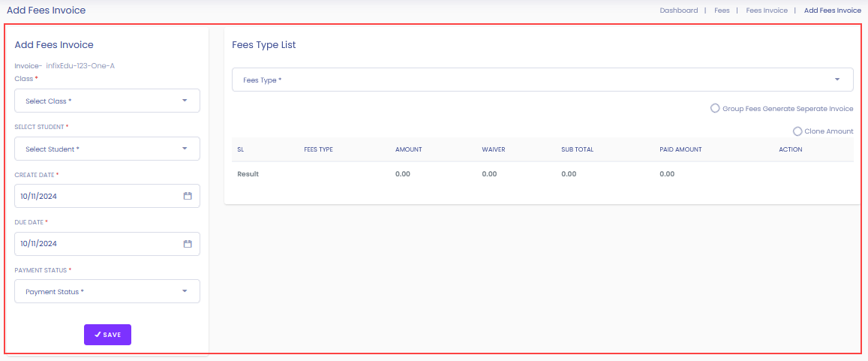This screenshot has width=868, height=361.
Task: Click the WAIVER column header
Action: (493, 149)
